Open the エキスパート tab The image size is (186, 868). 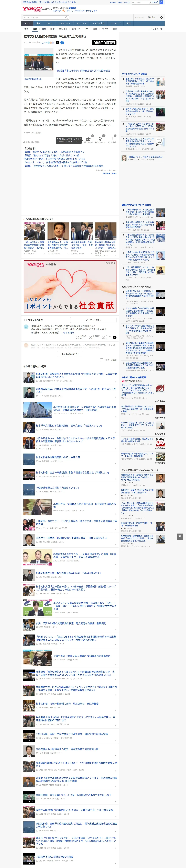coord(64,23)
